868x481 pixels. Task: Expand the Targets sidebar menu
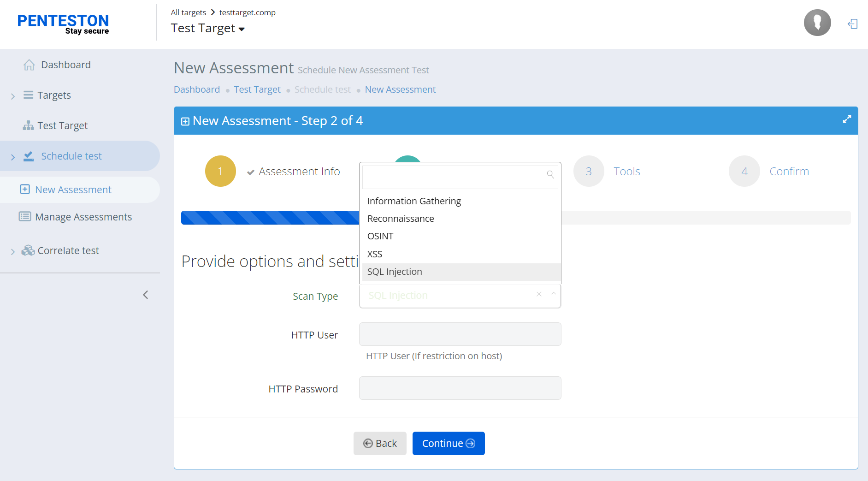pos(13,96)
